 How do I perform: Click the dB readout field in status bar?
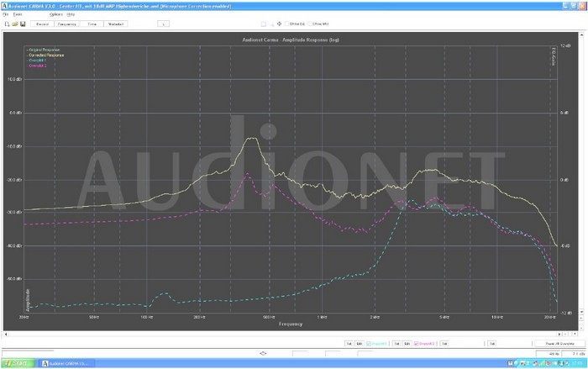tap(574, 354)
